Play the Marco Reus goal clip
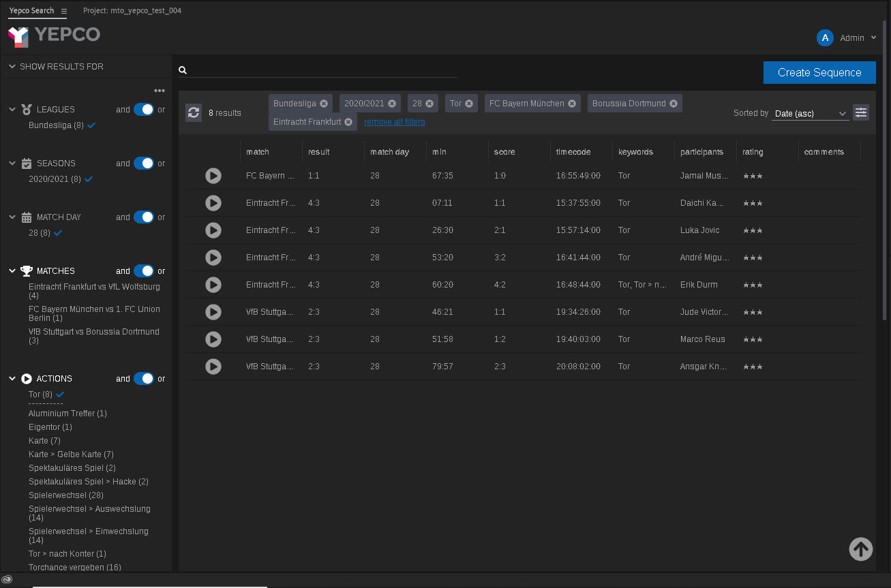The image size is (891, 588). tap(213, 339)
